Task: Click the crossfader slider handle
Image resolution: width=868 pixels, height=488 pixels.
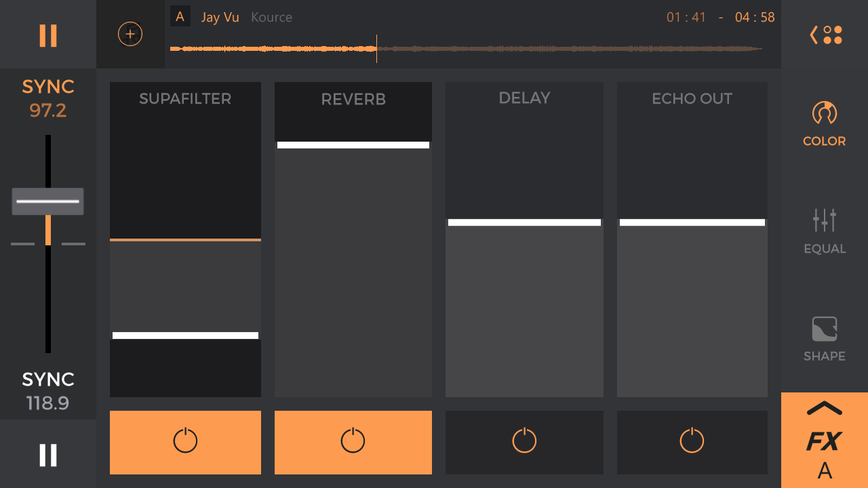Action: coord(47,201)
